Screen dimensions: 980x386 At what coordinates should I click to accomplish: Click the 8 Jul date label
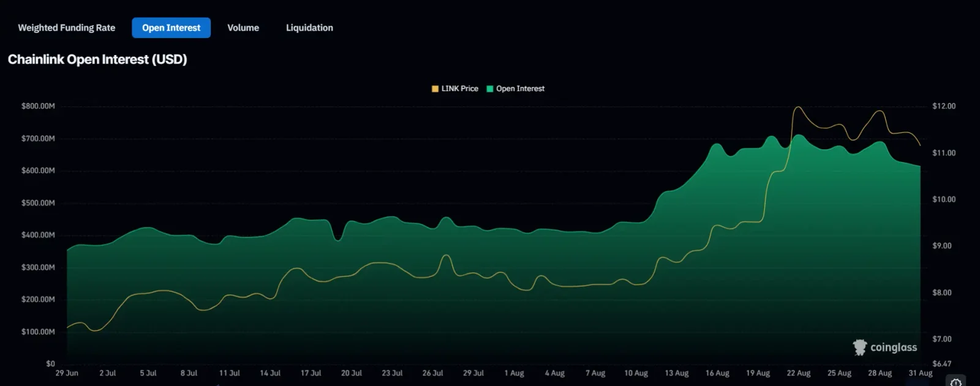189,373
